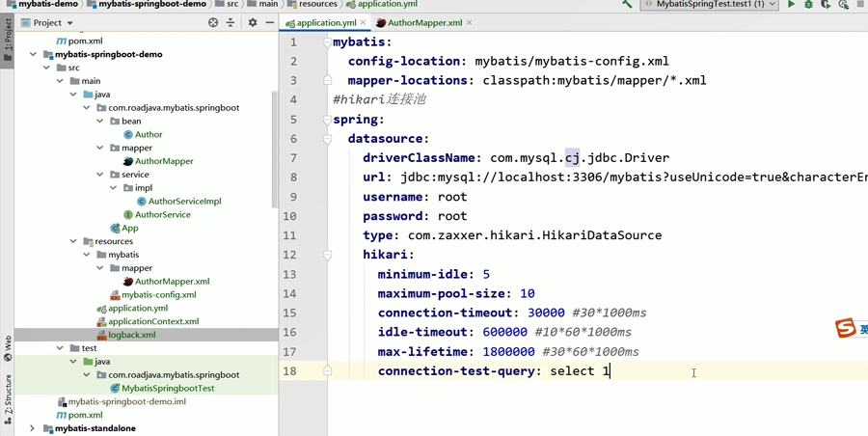Collapse the src folder node

pos(46,68)
